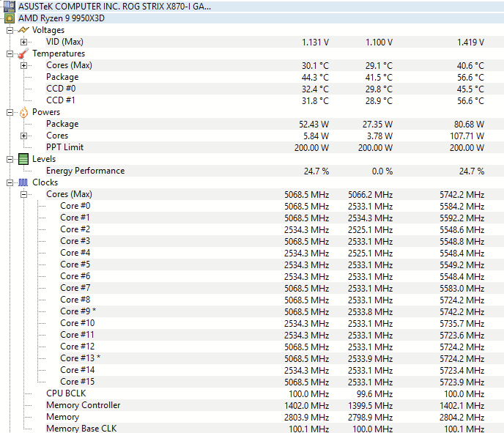This screenshot has width=504, height=433.
Task: Collapse the Voltages section
Action: tap(10, 30)
